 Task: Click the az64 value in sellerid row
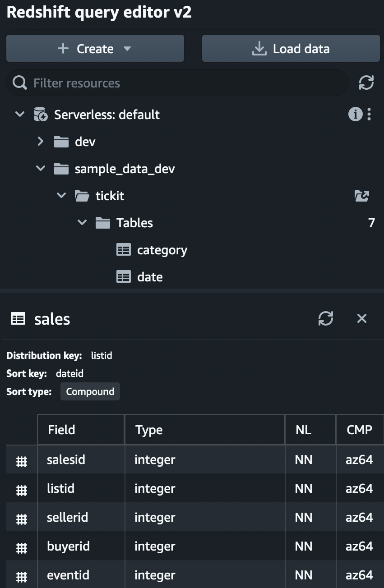tap(359, 517)
